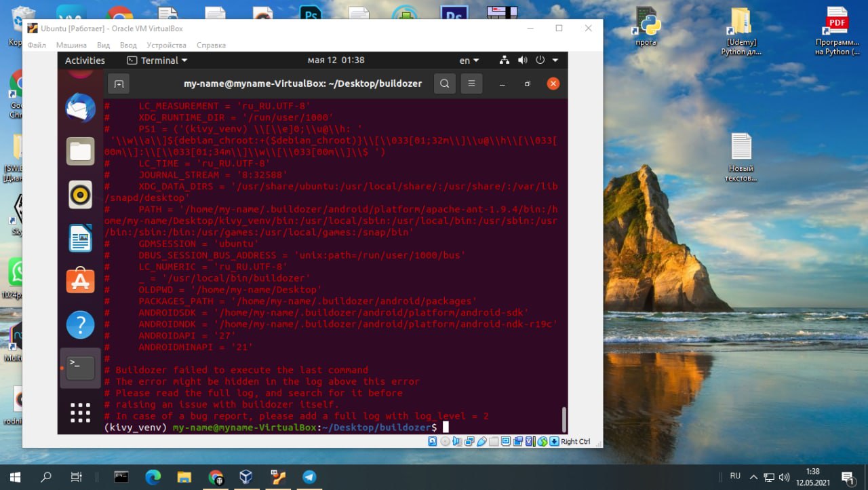Open Ubuntu clock calendar 'мая 12 01:38'
Viewport: 868px width, 490px height.
[336, 60]
